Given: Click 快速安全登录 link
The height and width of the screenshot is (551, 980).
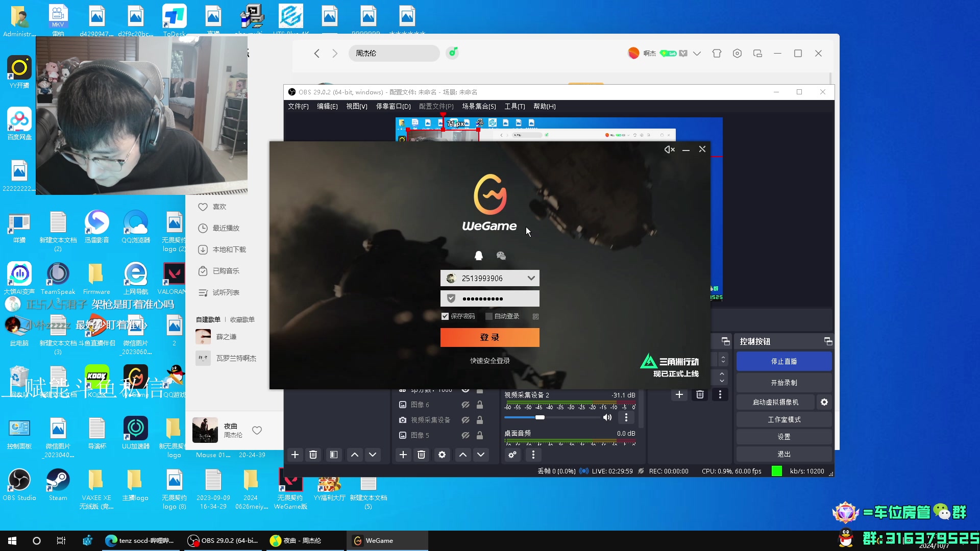Looking at the screenshot, I should pos(489,361).
